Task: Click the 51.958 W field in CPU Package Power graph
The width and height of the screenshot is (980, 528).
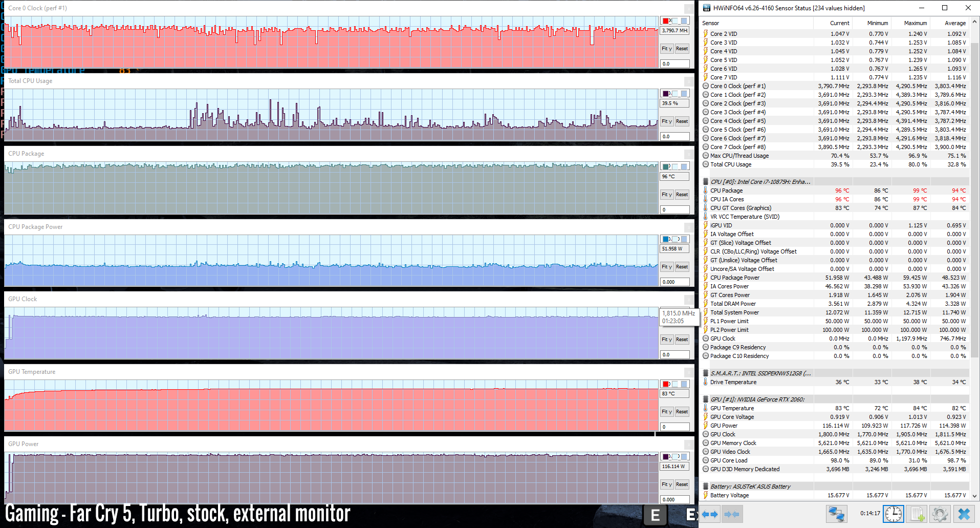Action: pyautogui.click(x=674, y=249)
